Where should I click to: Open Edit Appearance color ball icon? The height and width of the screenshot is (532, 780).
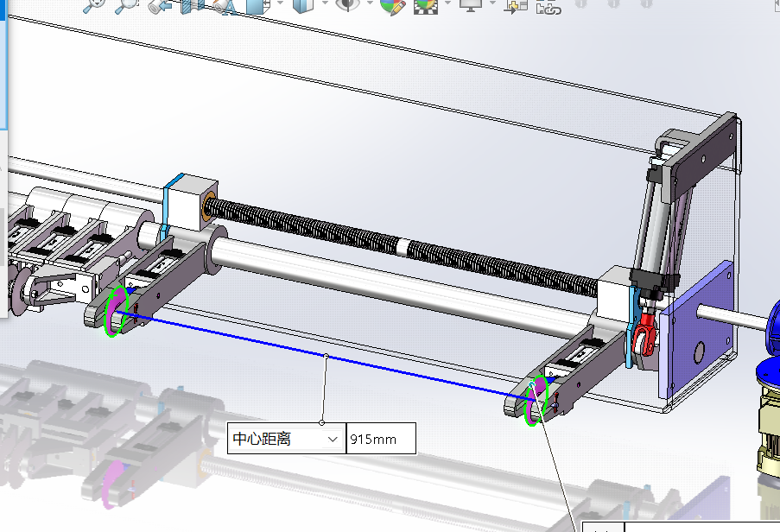(392, 7)
